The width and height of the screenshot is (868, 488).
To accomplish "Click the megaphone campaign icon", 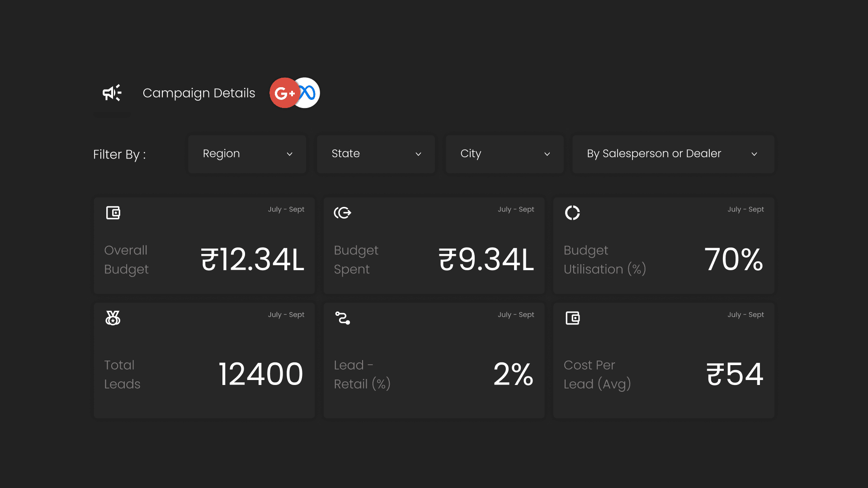I will (112, 93).
